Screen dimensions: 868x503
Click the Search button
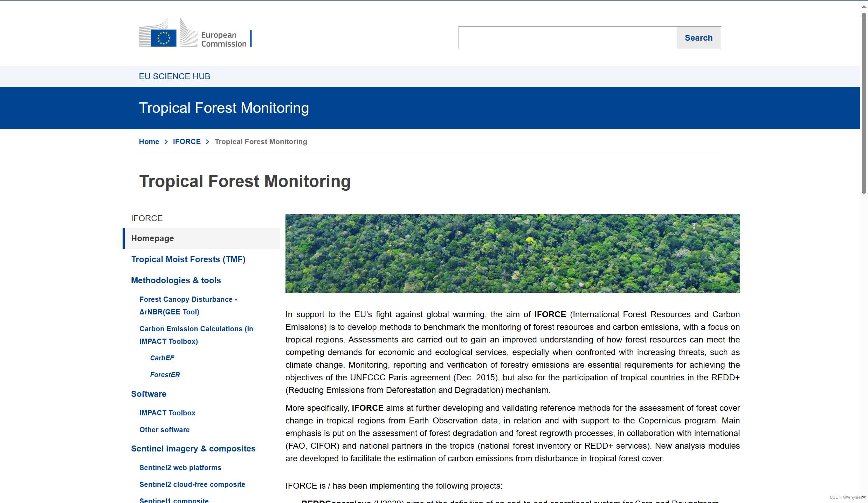(x=698, y=38)
